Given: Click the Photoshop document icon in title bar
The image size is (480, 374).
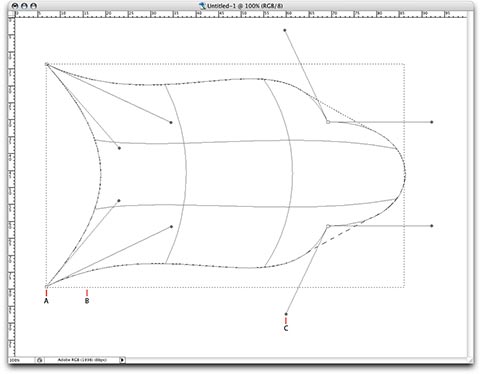Looking at the screenshot, I should pos(202,6).
